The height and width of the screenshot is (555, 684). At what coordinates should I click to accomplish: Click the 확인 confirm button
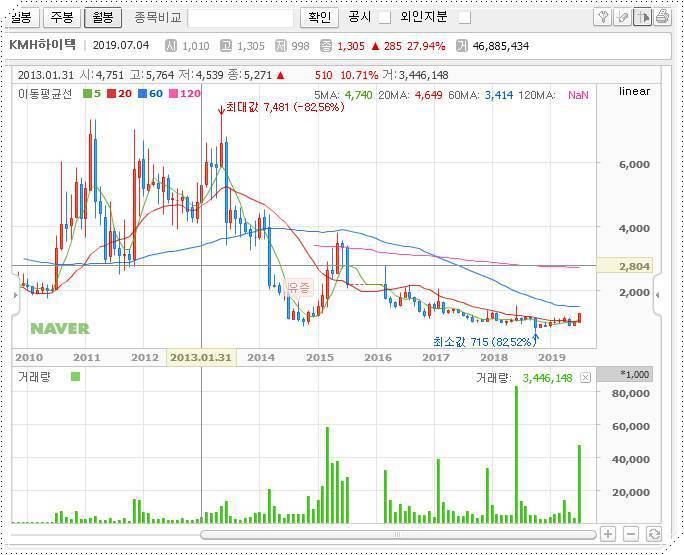tap(319, 17)
